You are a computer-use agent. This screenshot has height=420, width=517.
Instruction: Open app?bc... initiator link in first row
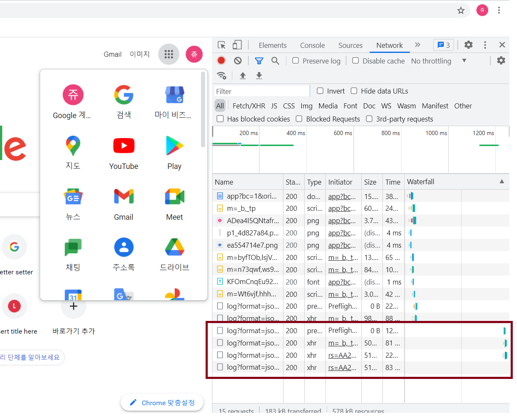click(342, 196)
